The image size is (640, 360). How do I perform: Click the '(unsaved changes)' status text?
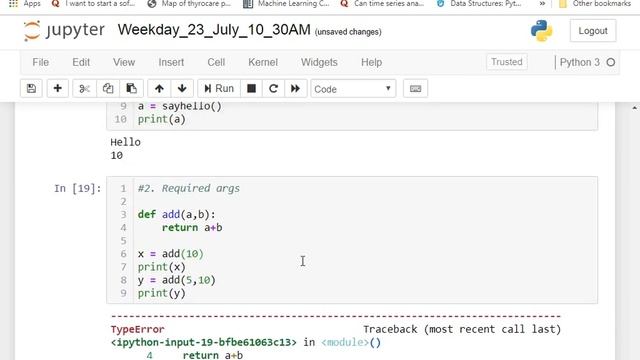tap(348, 32)
